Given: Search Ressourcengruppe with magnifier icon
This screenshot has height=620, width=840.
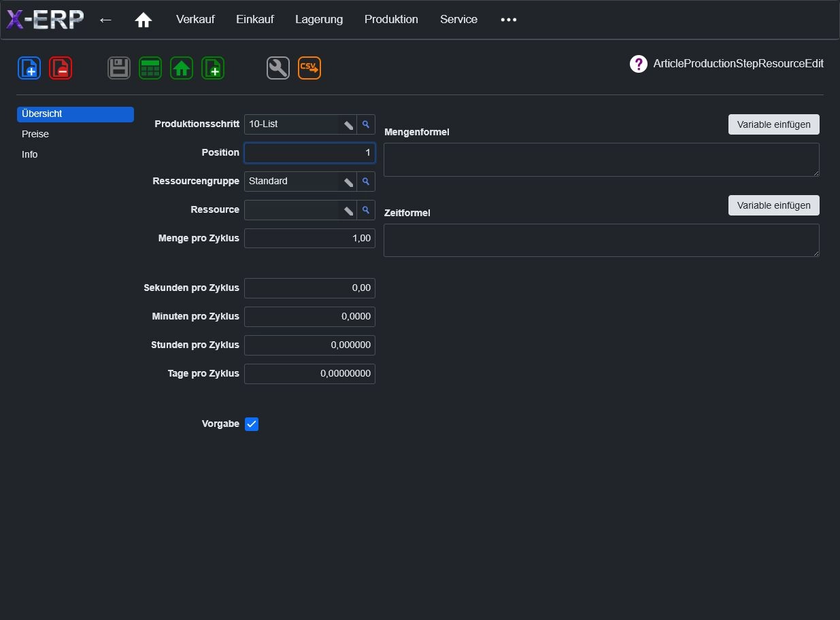Looking at the screenshot, I should click(366, 182).
